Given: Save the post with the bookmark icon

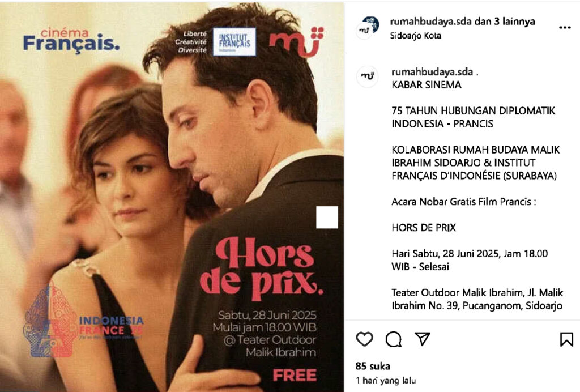Looking at the screenshot, I should point(566,339).
